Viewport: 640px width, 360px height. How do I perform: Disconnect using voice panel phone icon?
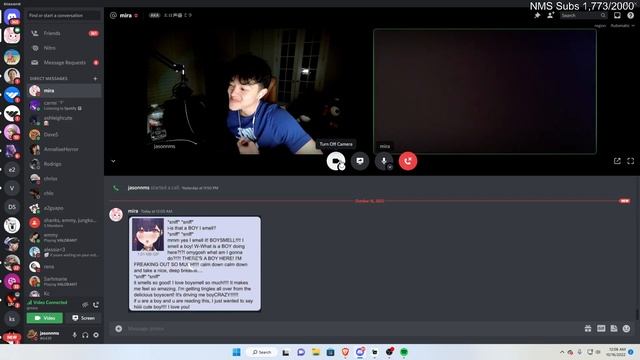tap(96, 305)
